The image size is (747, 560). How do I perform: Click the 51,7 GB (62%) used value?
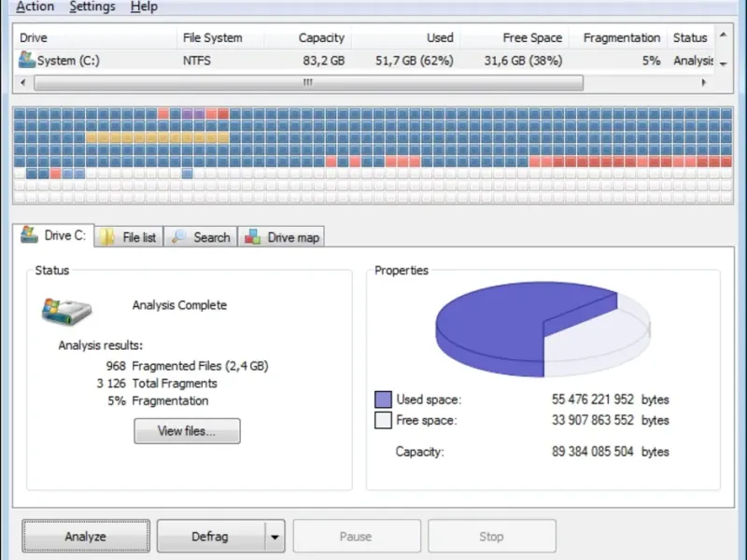[414, 61]
